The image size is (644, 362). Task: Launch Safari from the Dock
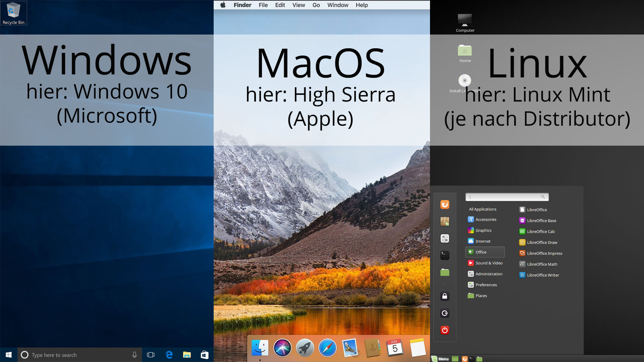[x=327, y=348]
